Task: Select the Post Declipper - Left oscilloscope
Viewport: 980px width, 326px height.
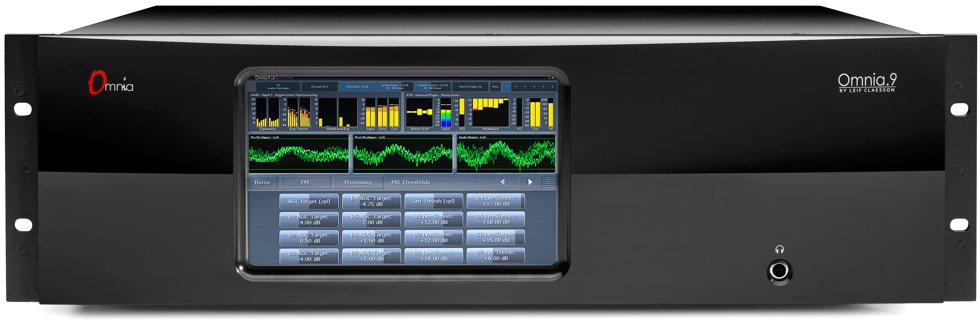Action: [x=402, y=154]
